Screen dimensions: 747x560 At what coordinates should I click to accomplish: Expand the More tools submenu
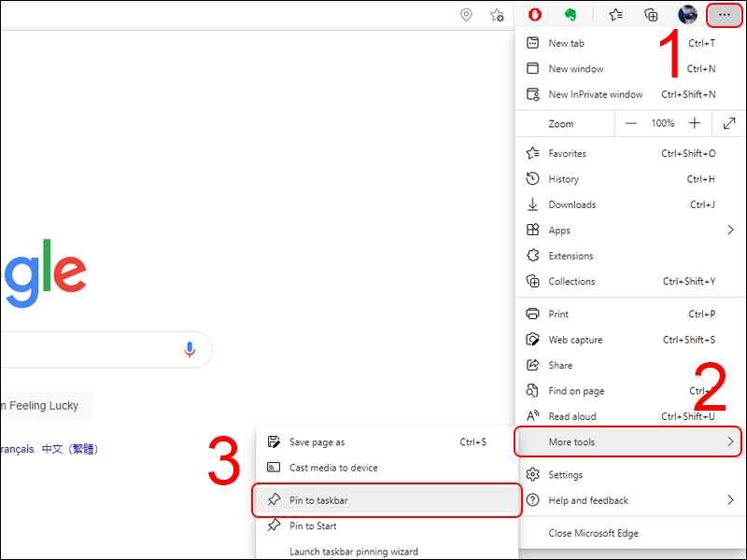coord(627,441)
